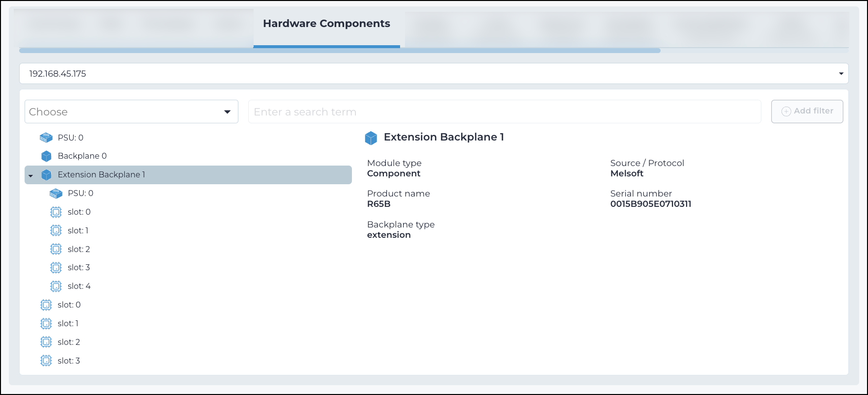This screenshot has height=395, width=868.
Task: Click the backplane type value 'extension'
Action: coord(389,235)
